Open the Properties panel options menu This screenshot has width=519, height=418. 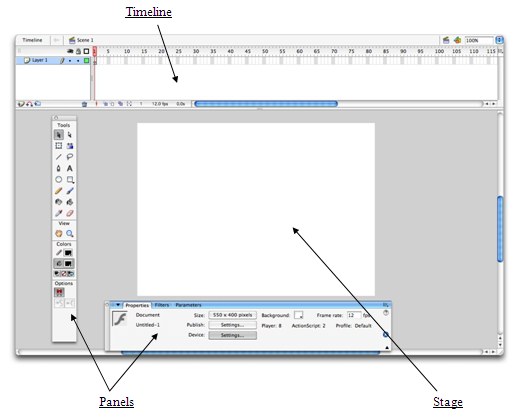coord(386,305)
